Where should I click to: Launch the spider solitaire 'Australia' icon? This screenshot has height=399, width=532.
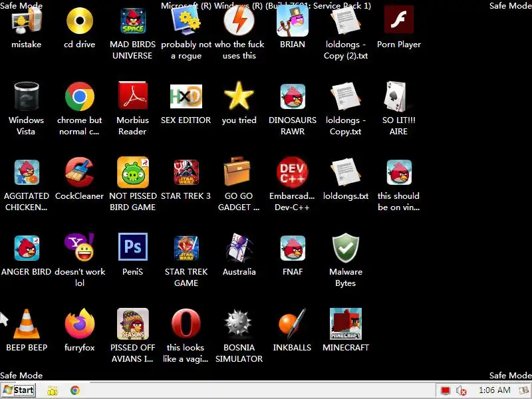pos(239,248)
